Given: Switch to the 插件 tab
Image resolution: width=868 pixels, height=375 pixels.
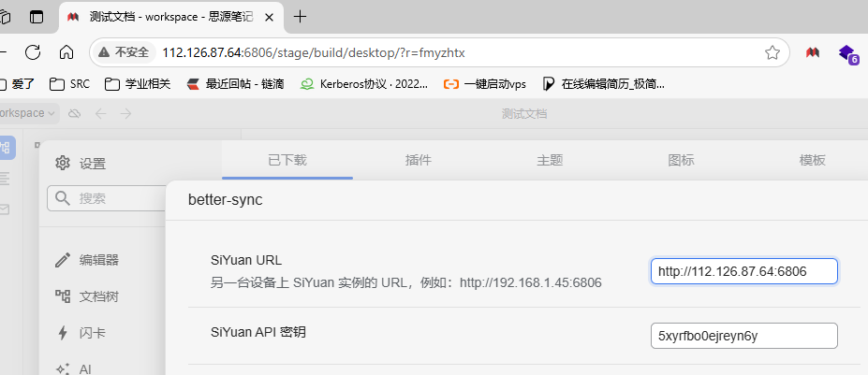Looking at the screenshot, I should pos(419,161).
